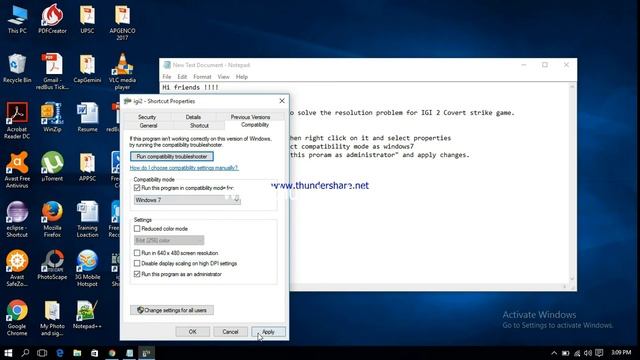The height and width of the screenshot is (360, 640).
Task: Select the APGENCO 2017 folder icon
Action: [122, 22]
